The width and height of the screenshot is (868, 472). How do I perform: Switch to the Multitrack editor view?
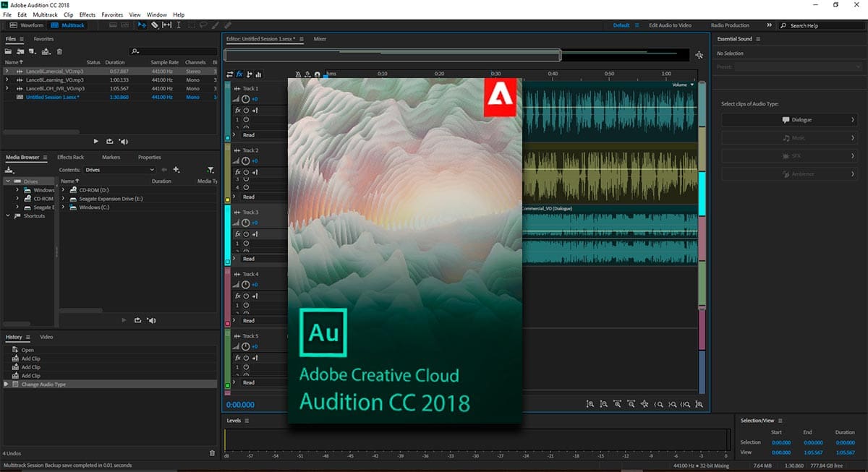[x=67, y=25]
